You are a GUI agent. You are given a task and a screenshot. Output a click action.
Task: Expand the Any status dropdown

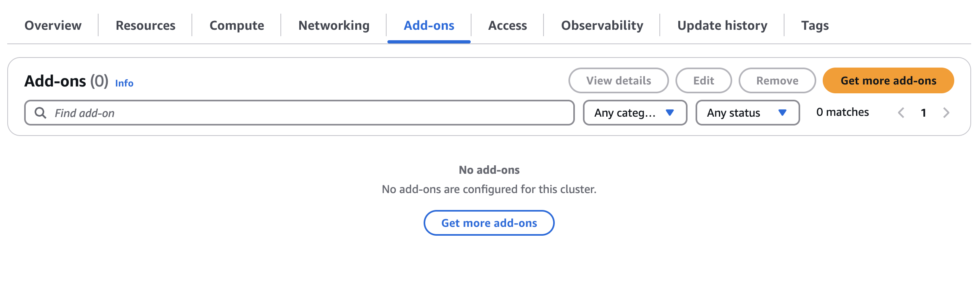pos(747,113)
